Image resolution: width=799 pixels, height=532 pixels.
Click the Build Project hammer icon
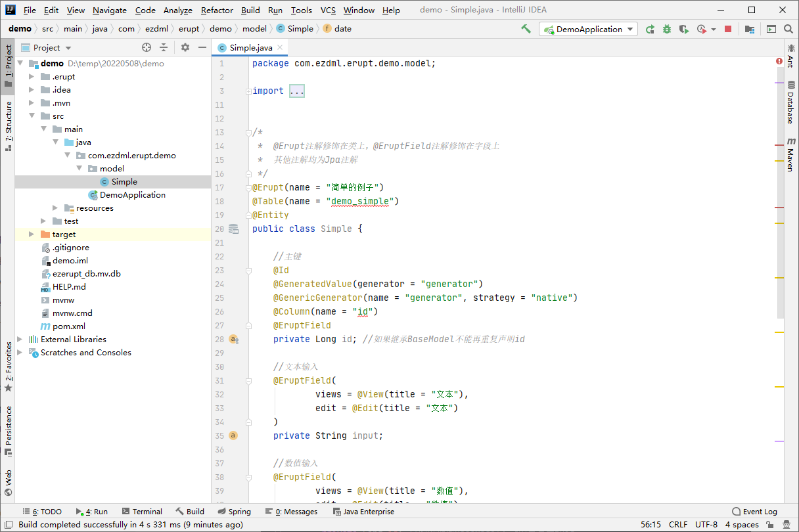[x=526, y=29]
